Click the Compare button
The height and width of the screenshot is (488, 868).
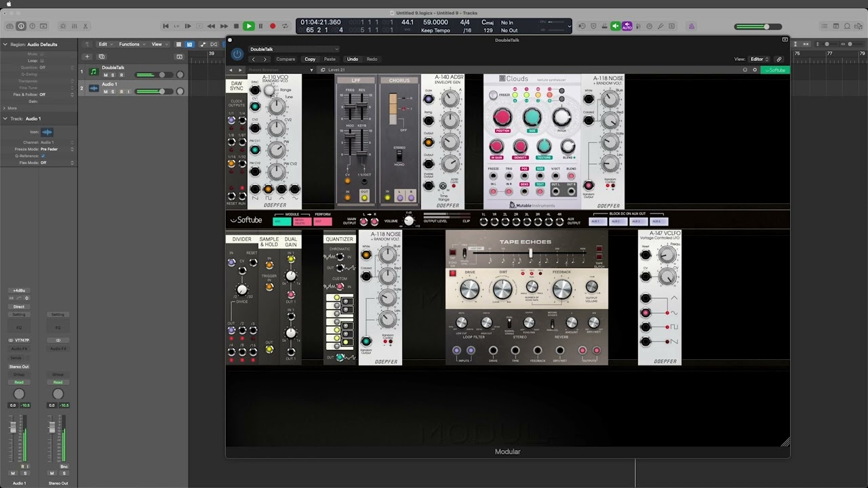tap(285, 59)
